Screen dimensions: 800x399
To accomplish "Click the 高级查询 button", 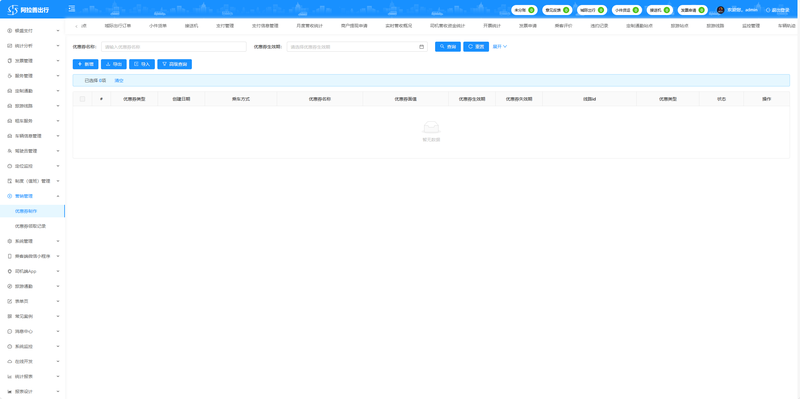I will tap(174, 64).
